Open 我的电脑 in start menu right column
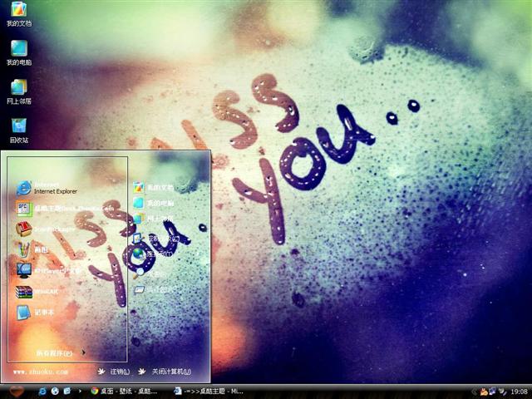This screenshot has height=399, width=532. [x=153, y=203]
